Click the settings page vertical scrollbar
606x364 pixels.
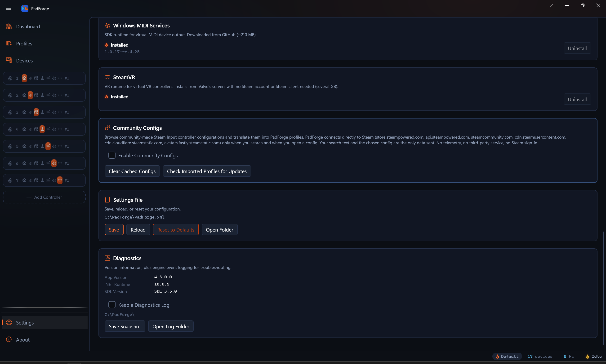pos(603,288)
